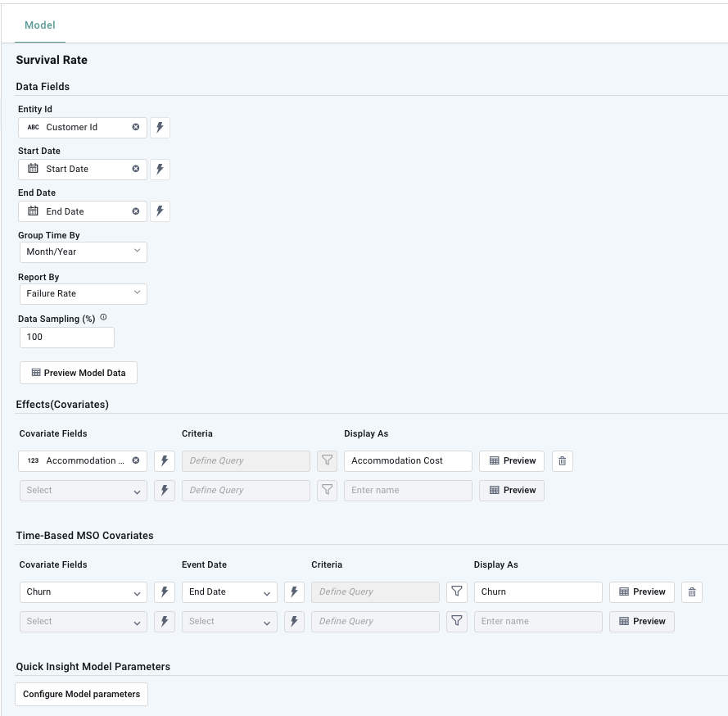Remove Customer Id from Entity Id field
The width and height of the screenshot is (728, 716).
coord(136,127)
